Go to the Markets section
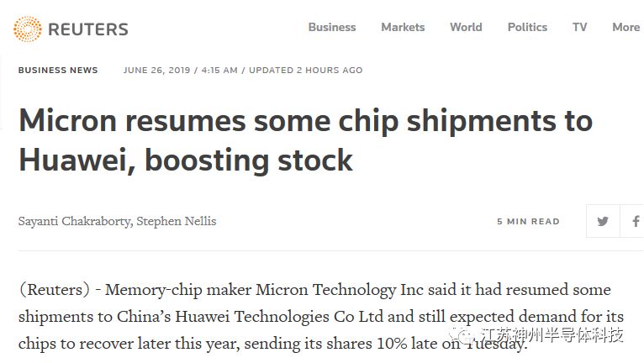644x363 pixels. (x=403, y=27)
